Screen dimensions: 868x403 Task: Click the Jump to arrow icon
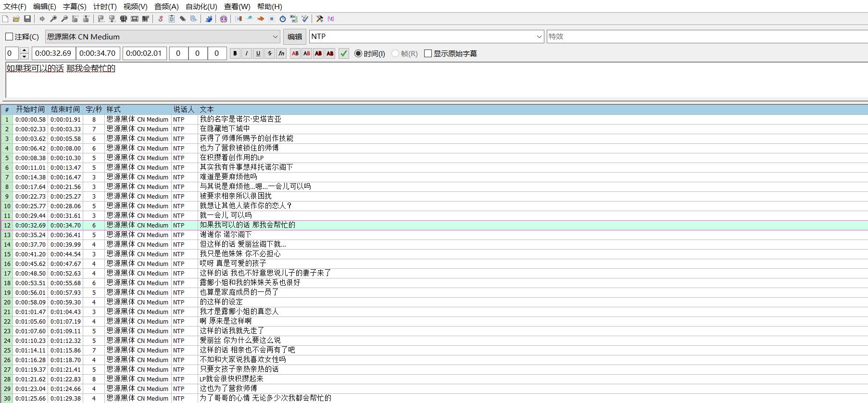(x=42, y=19)
